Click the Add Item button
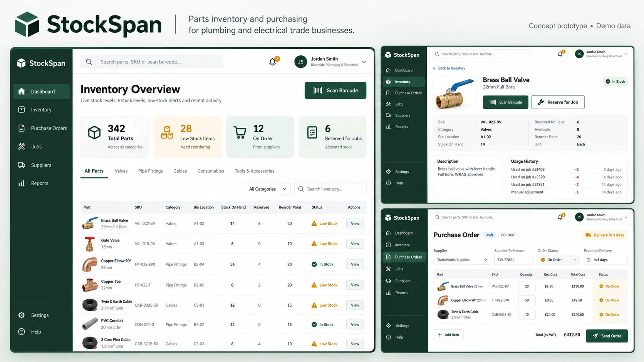 coord(448,335)
